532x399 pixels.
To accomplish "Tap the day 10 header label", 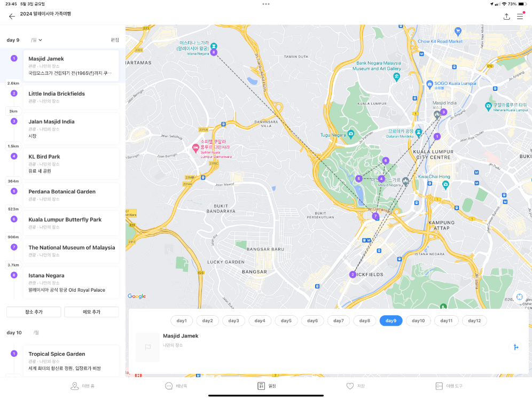I will pyautogui.click(x=14, y=332).
